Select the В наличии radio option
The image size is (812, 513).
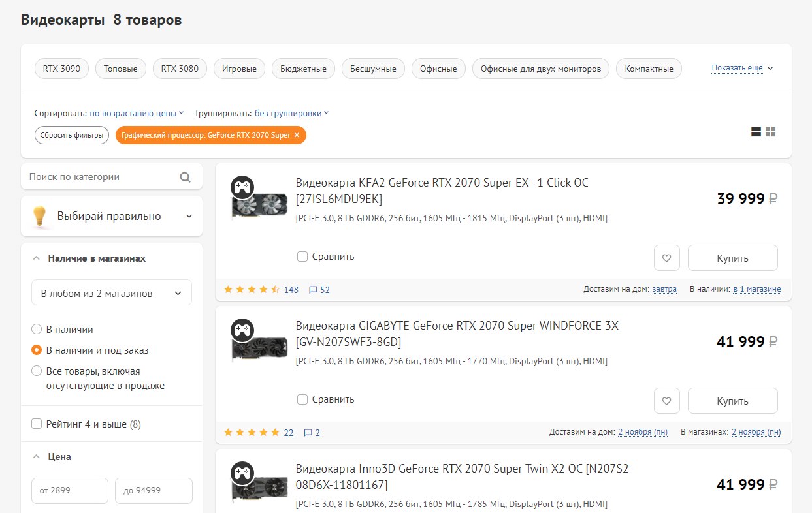(37, 330)
